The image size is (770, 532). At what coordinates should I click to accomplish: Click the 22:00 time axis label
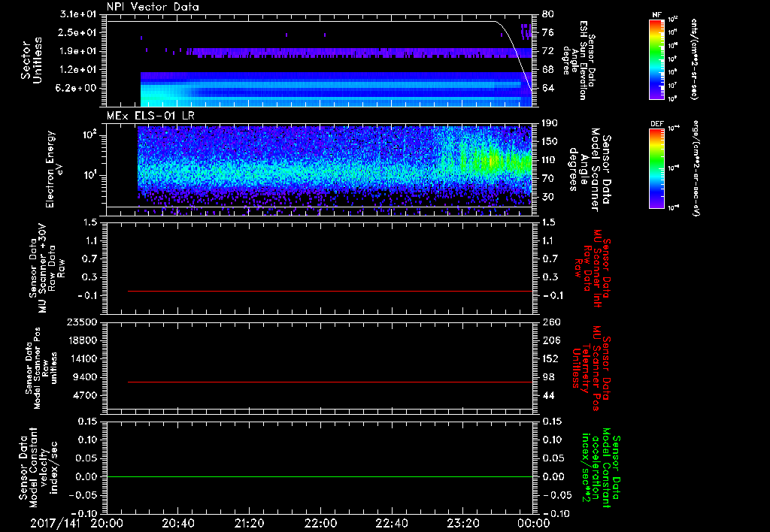pyautogui.click(x=320, y=523)
